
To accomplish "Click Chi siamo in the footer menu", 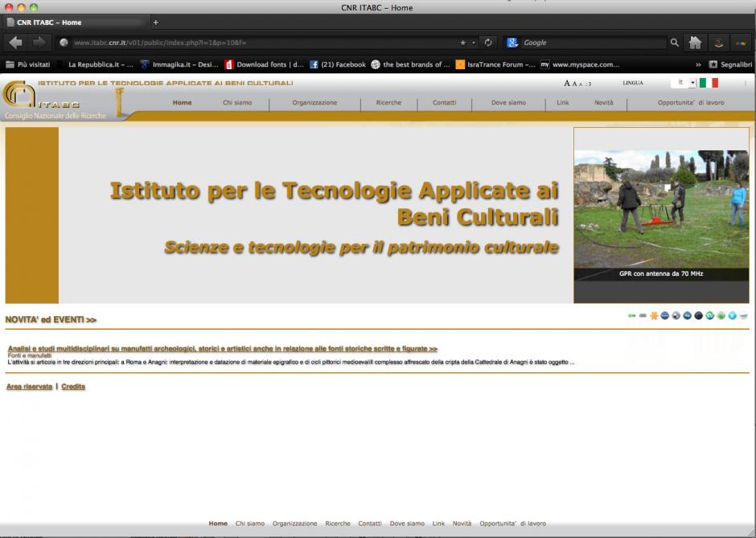I will pos(250,524).
